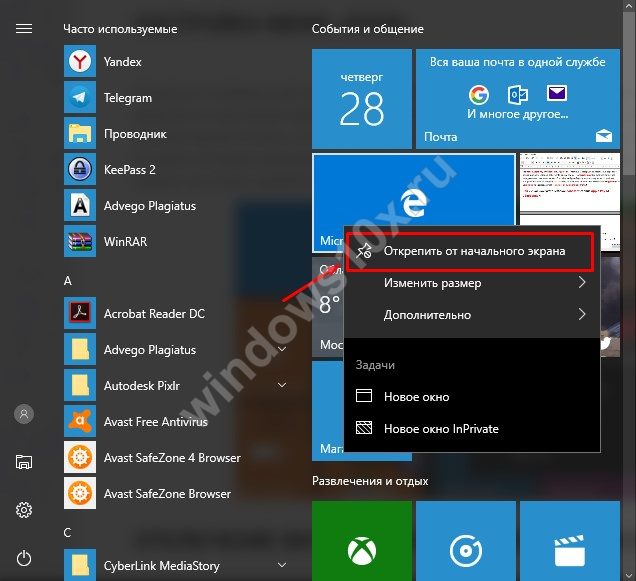Open the calendar tile showing четверг 28

362,99
